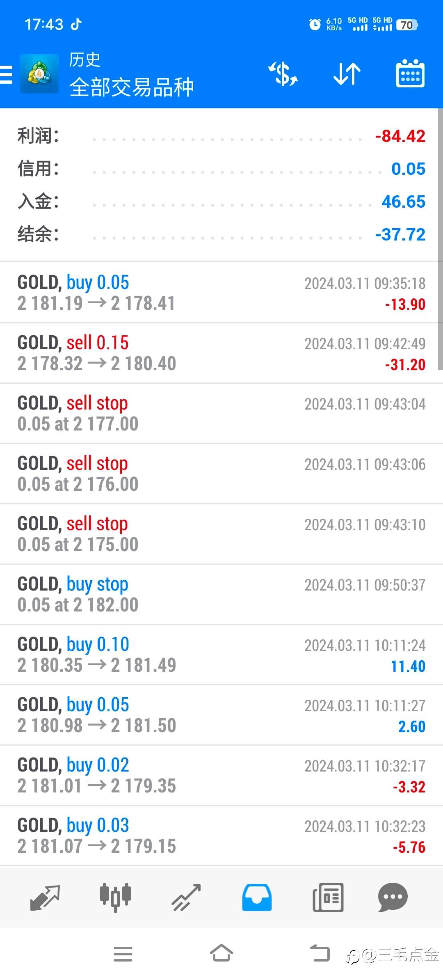Switch to the Quotes tab
This screenshot has height=980, width=443.
45,898
